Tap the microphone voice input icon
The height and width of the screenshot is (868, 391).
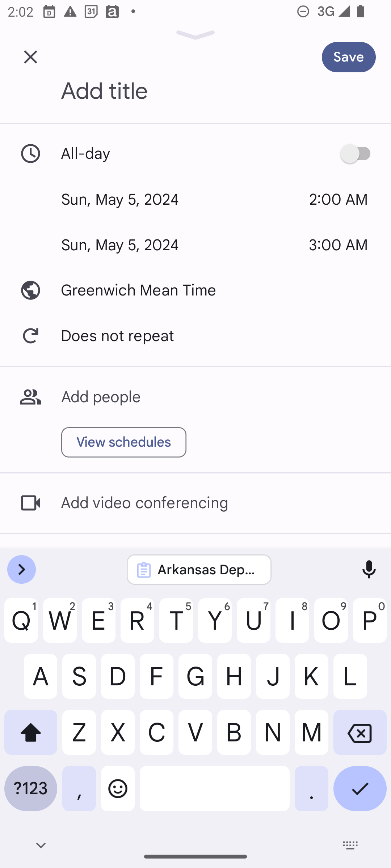tap(369, 570)
